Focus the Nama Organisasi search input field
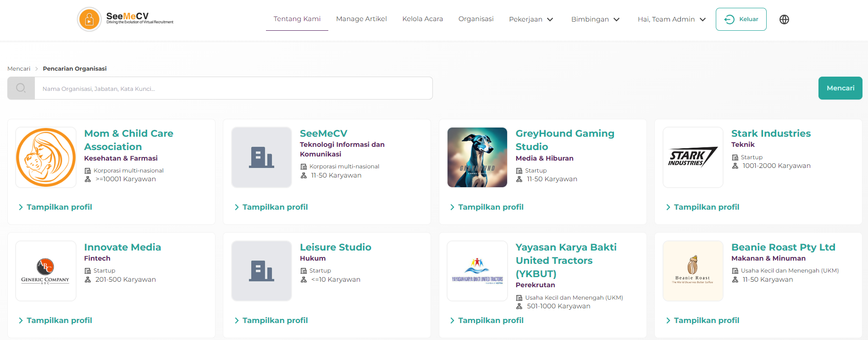This screenshot has width=868, height=340. point(233,88)
